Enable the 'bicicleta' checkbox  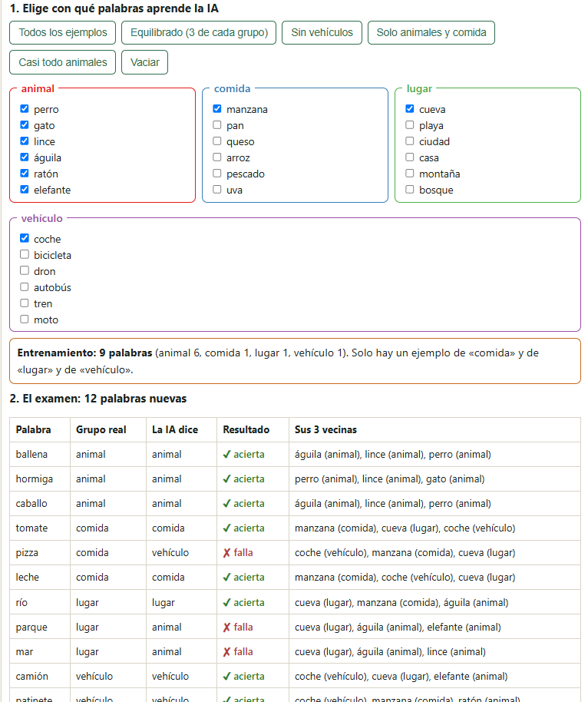tap(25, 254)
